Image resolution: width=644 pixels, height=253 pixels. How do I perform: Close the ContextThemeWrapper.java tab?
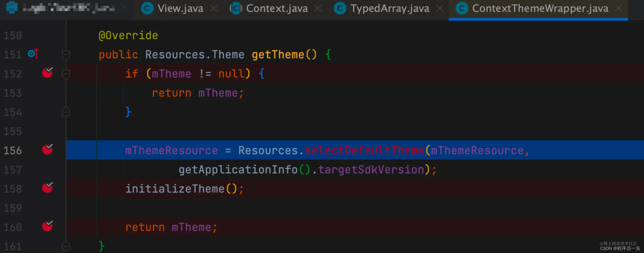click(x=618, y=9)
